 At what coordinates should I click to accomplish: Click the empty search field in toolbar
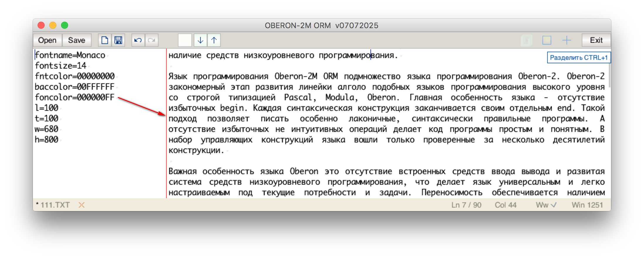coord(185,40)
